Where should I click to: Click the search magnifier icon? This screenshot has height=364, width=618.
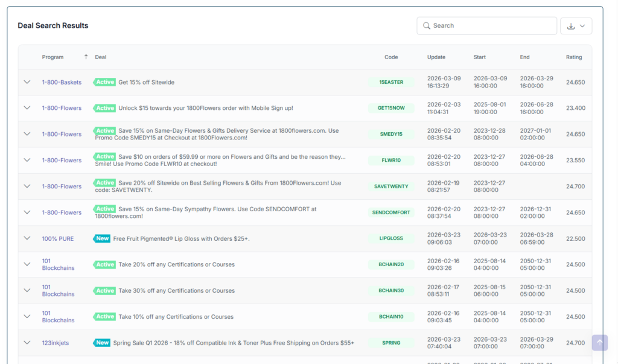tap(427, 26)
